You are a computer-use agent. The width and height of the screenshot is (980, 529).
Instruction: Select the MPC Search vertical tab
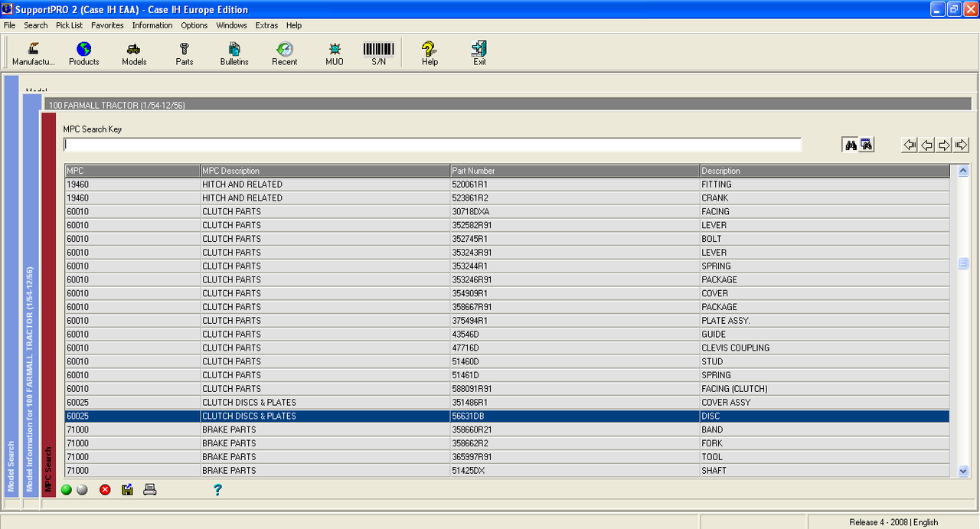pyautogui.click(x=48, y=305)
